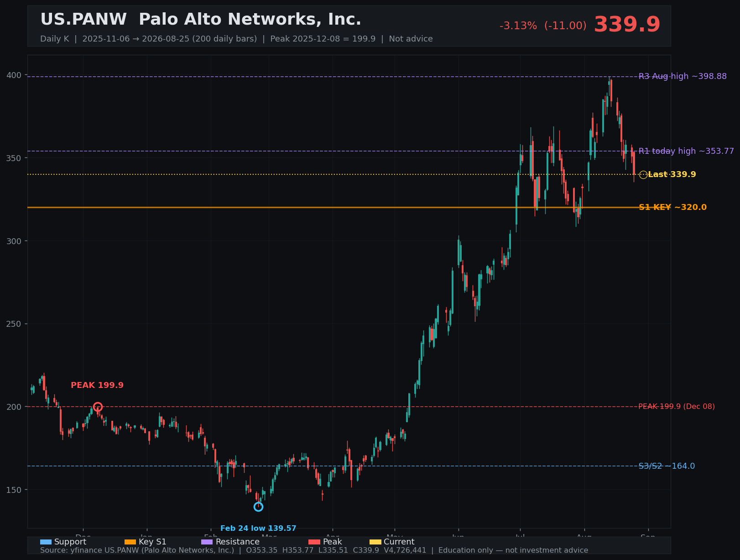Click the red Peak legend swatch
Viewport: 740px width, 560px height.
click(x=314, y=542)
